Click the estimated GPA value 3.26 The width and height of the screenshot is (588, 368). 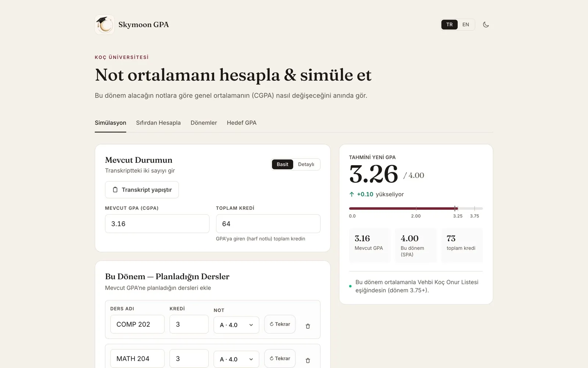(x=373, y=174)
